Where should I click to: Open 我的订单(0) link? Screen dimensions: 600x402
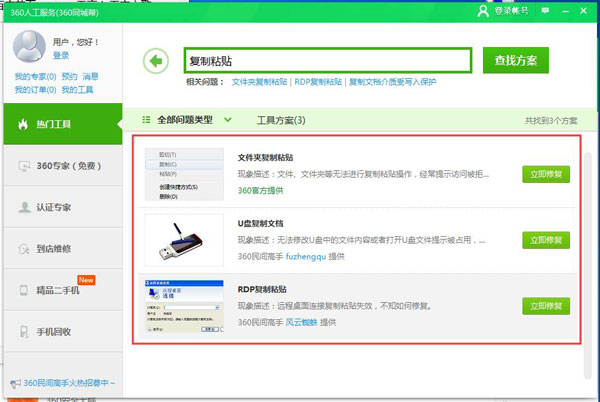click(35, 90)
